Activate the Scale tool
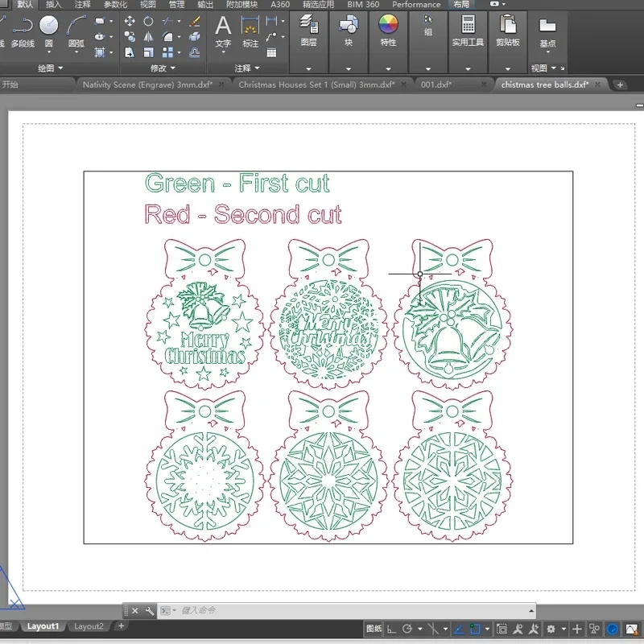 coord(148,52)
